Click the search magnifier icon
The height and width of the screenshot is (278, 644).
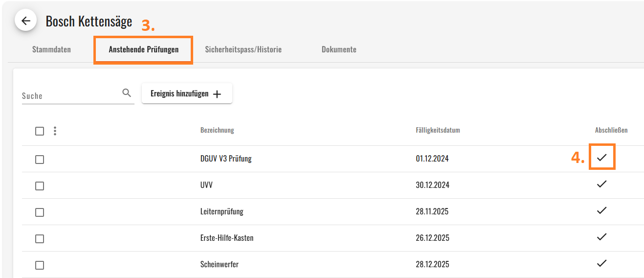pyautogui.click(x=127, y=93)
